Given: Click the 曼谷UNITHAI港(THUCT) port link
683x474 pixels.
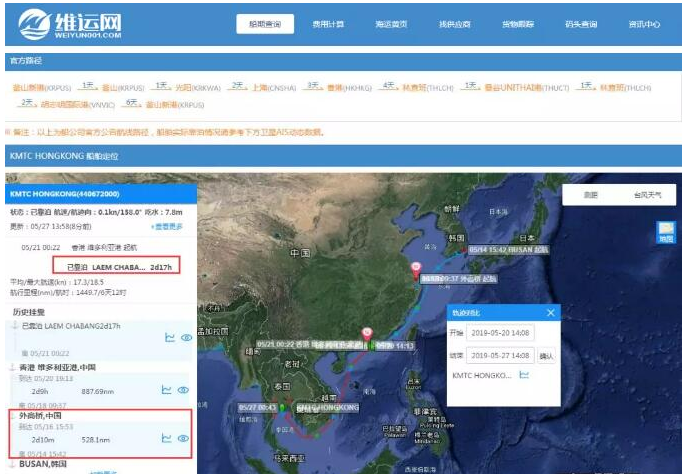Looking at the screenshot, I should [x=527, y=88].
